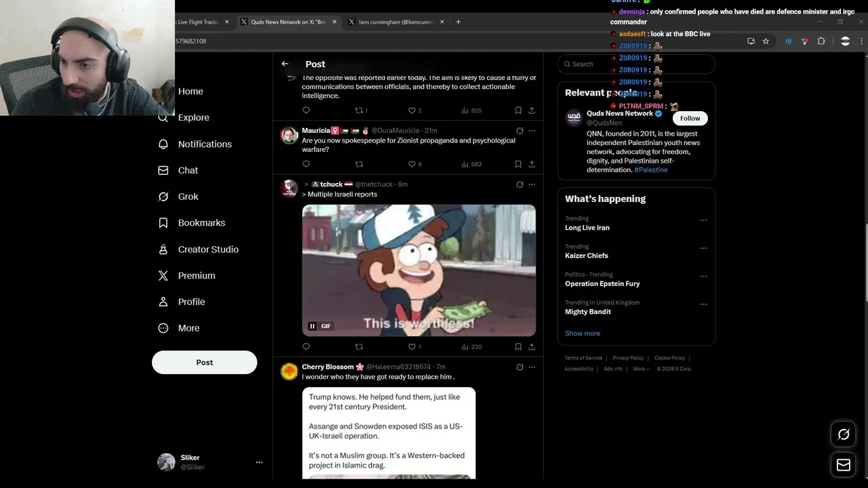Viewport: 868px width, 488px height.
Task: Click Show more under What's happening
Action: point(583,333)
